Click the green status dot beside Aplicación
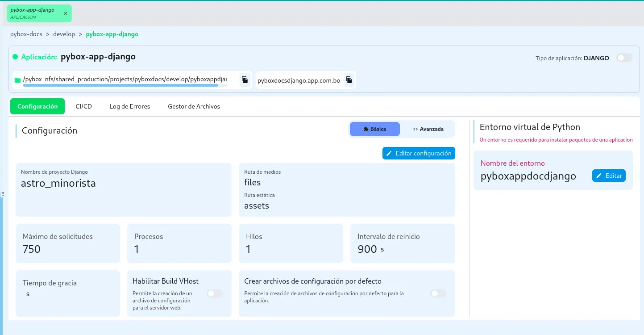644x335 pixels. tap(15, 57)
